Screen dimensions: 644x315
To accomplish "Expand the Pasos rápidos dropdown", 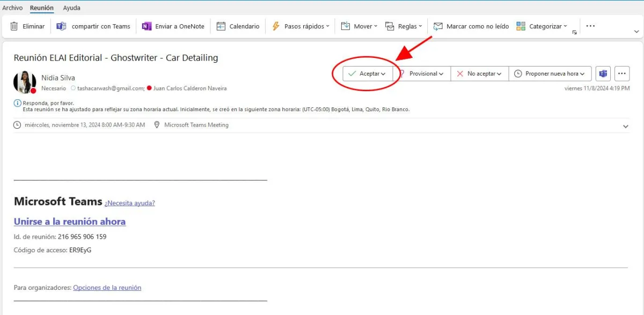I will point(327,26).
